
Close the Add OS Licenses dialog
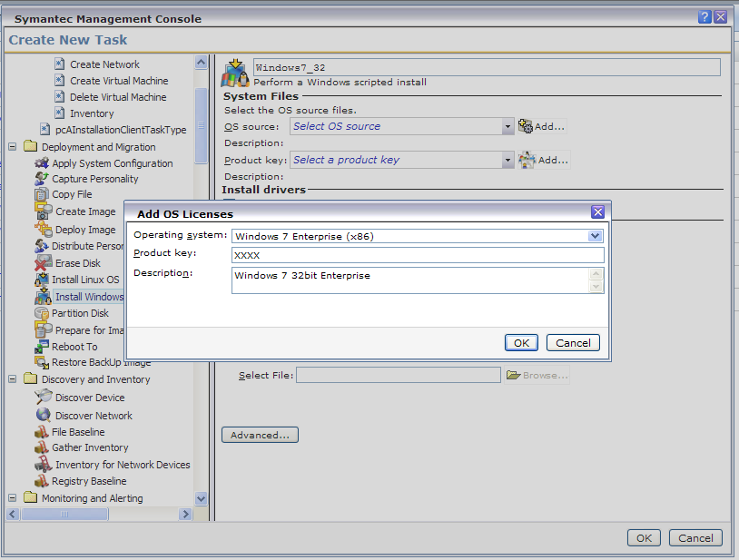(597, 212)
